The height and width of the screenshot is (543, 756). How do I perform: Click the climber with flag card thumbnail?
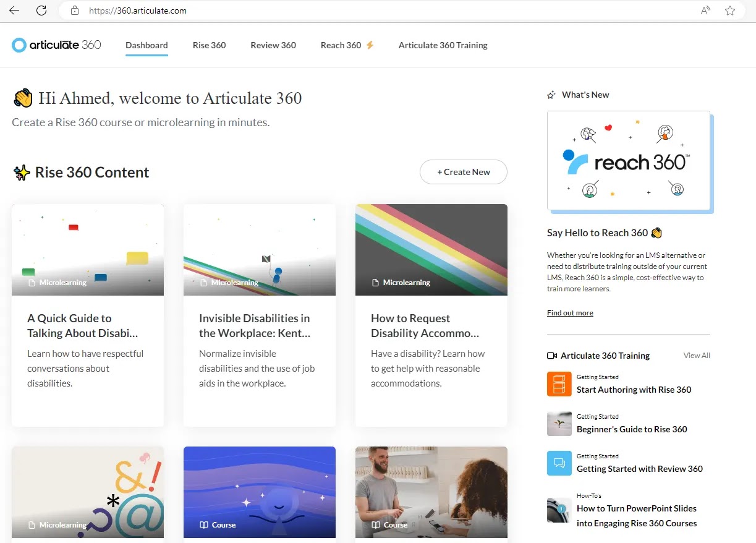[x=260, y=250]
